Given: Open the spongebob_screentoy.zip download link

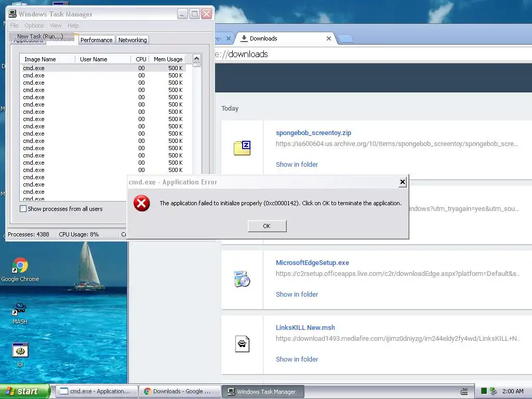Looking at the screenshot, I should 313,132.
